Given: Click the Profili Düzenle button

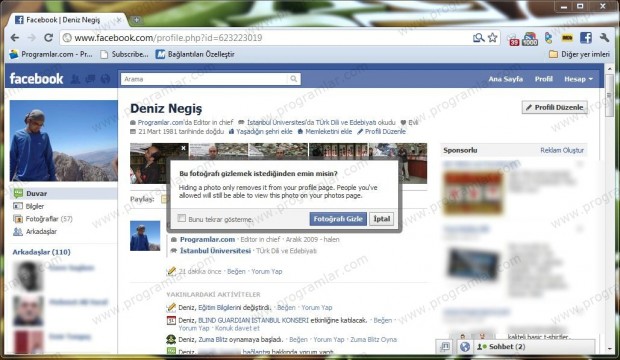Looking at the screenshot, I should click(554, 107).
